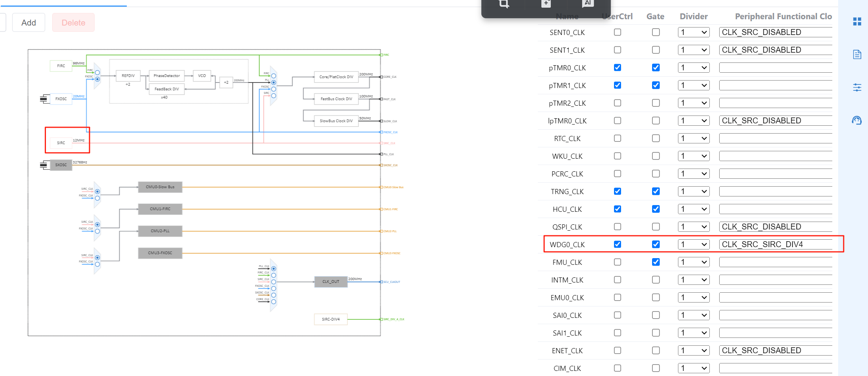Open the grid view sidebar icon

857,22
